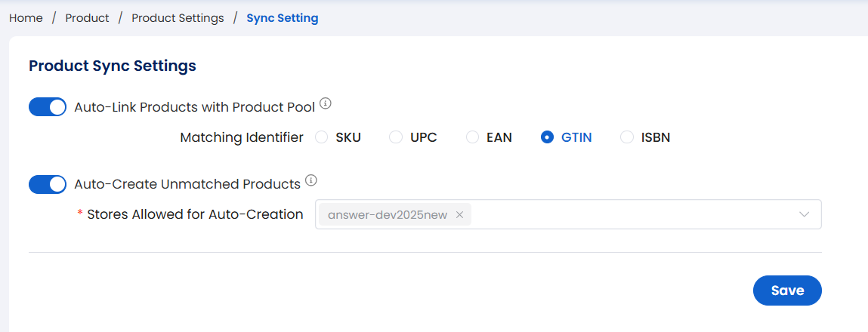Viewport: 868px width, 332px height.
Task: Disable Auto-Link Products with Product Pool
Action: click(x=48, y=107)
